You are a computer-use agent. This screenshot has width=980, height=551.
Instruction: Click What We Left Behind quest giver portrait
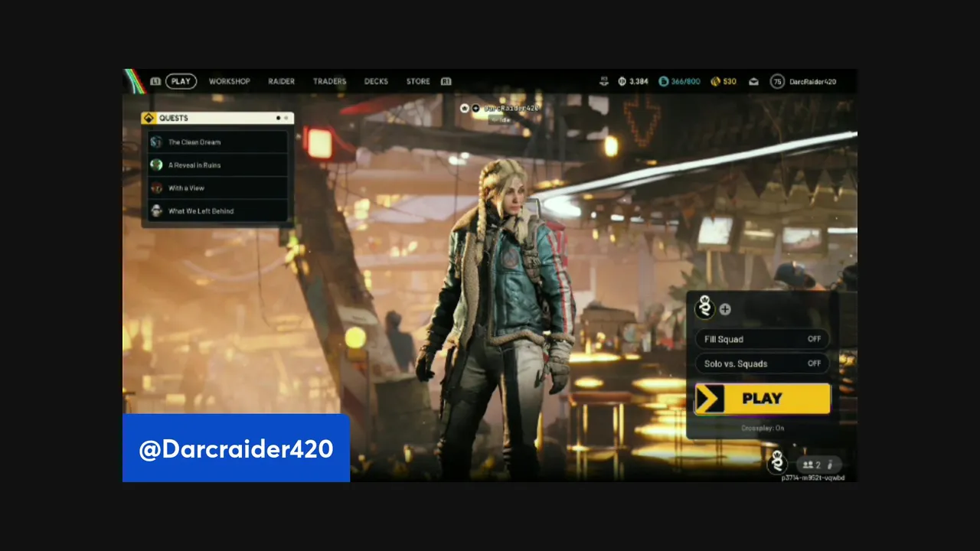[x=156, y=211]
